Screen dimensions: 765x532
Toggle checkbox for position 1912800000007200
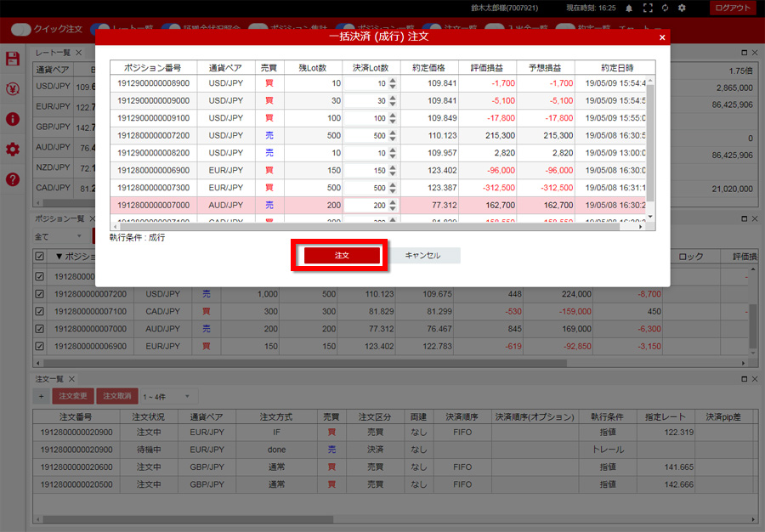pos(39,294)
